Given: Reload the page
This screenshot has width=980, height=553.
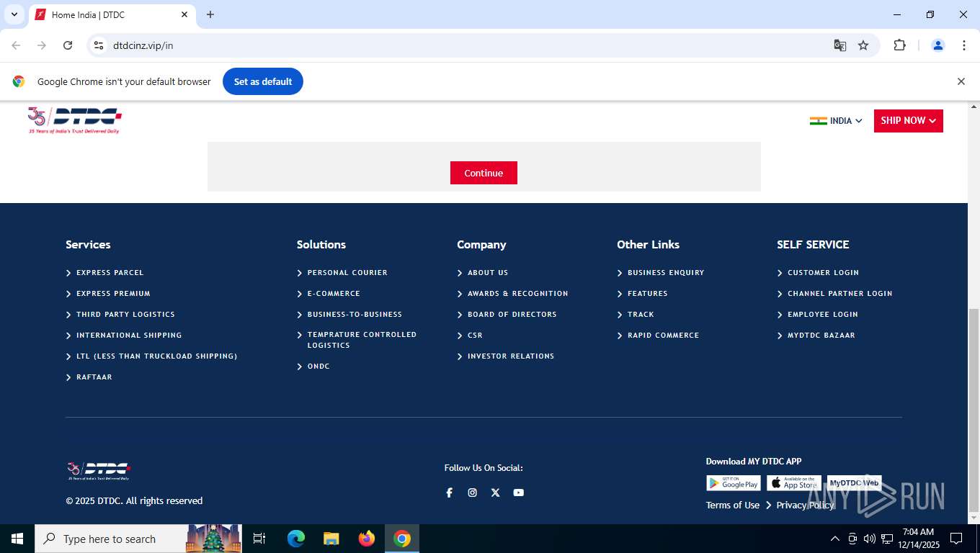Looking at the screenshot, I should pyautogui.click(x=68, y=45).
